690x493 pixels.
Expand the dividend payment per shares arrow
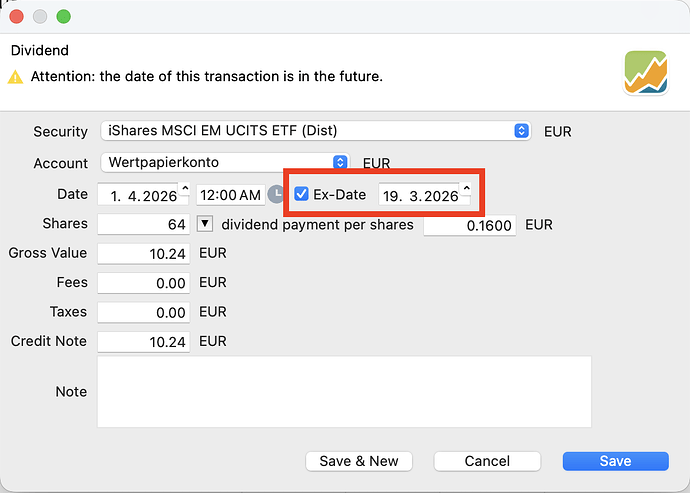click(x=205, y=224)
